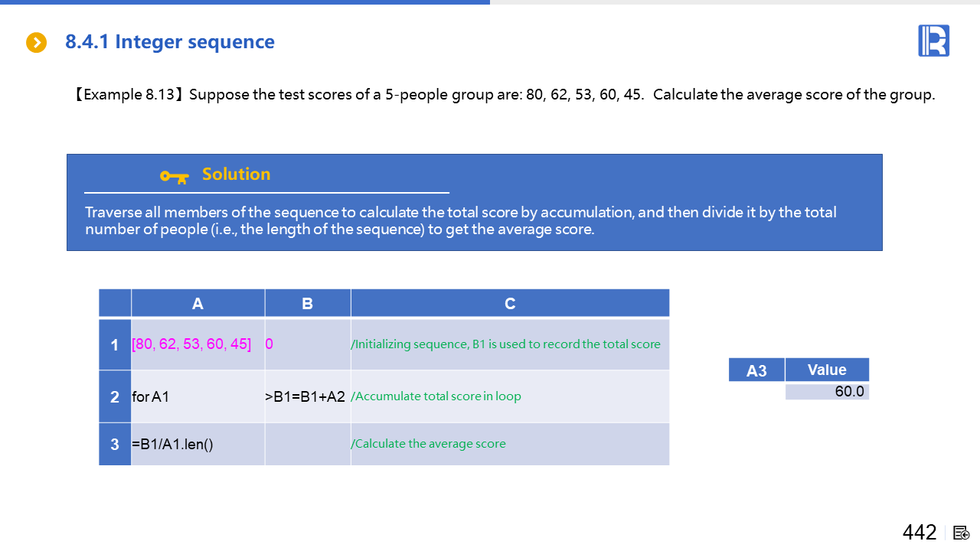Screen dimensions: 980x551
Task: Select column header B in code table
Action: pos(307,304)
